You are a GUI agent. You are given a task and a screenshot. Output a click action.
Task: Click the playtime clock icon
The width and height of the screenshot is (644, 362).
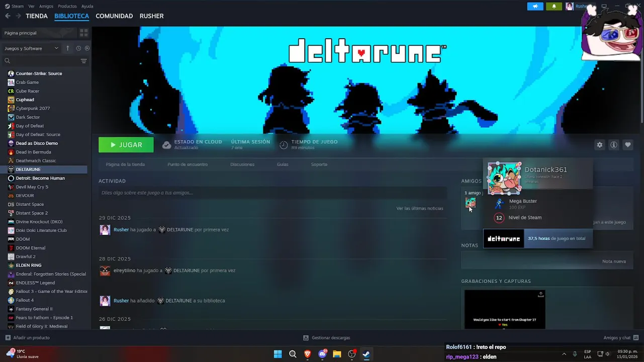[284, 145]
